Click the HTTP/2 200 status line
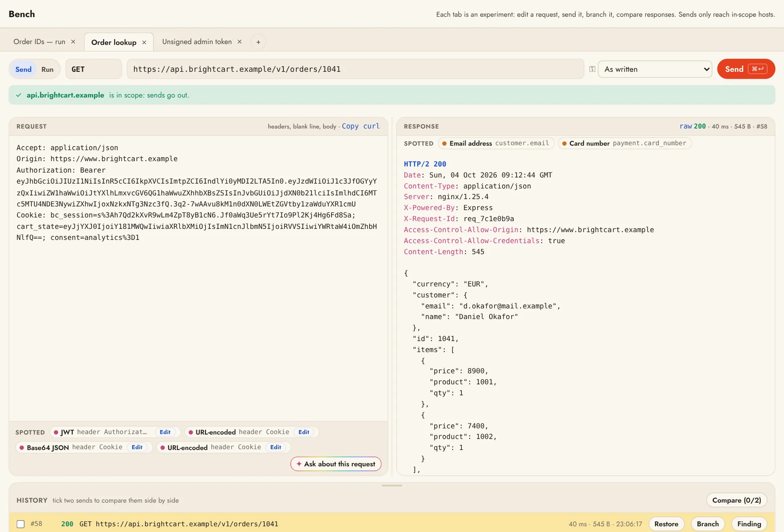 [425, 164]
